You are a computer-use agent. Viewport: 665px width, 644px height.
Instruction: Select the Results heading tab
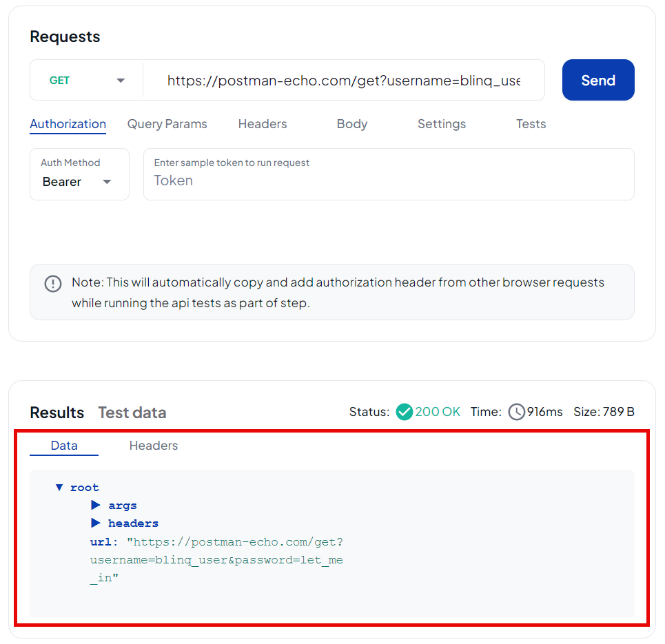57,413
